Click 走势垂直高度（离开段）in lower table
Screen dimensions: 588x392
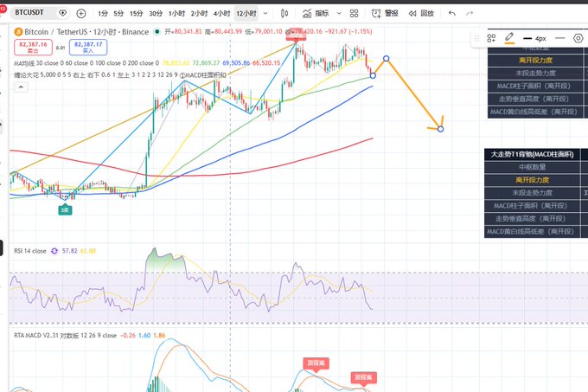coord(532,218)
